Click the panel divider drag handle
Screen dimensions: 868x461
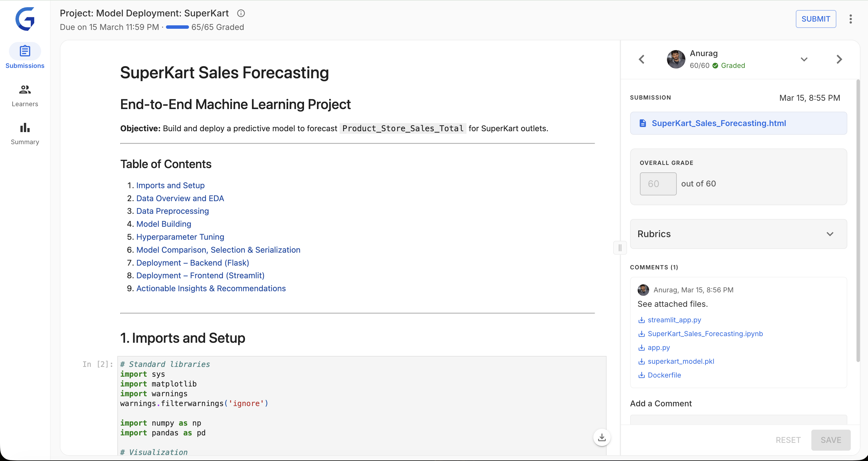point(620,248)
